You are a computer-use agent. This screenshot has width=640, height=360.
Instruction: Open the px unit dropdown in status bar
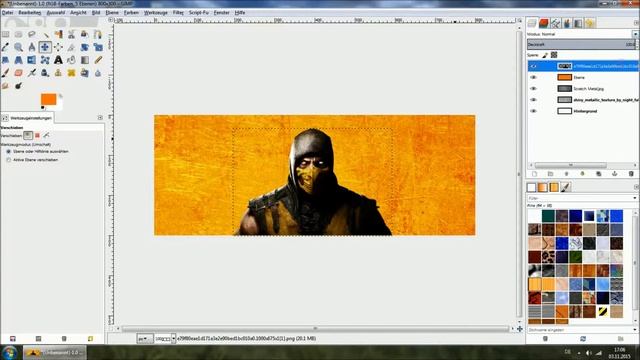point(145,339)
